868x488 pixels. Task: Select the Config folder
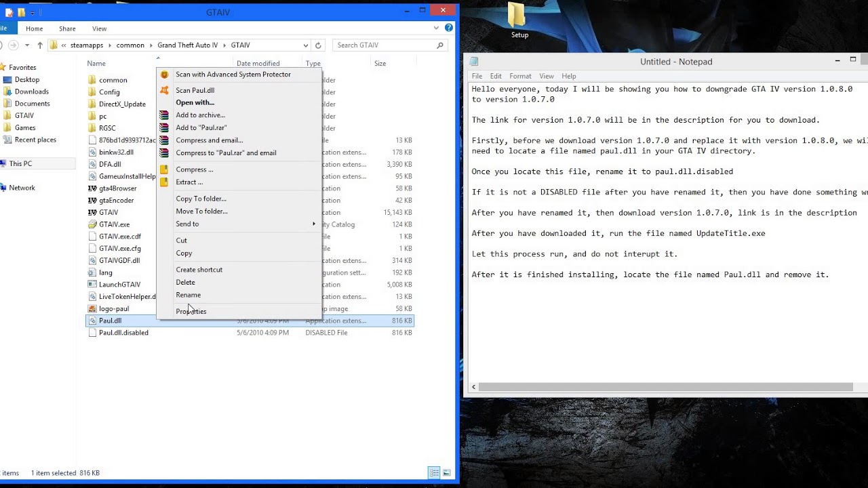pos(109,92)
